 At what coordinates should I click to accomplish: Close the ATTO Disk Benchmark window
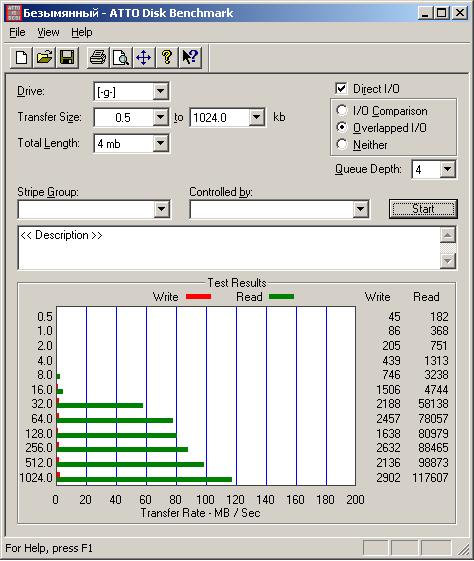point(459,13)
